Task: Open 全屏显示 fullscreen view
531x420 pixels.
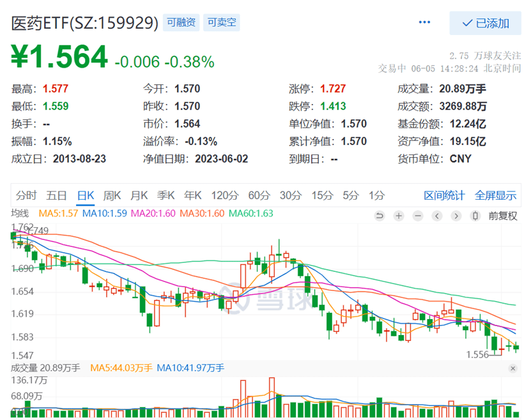Action: pyautogui.click(x=495, y=195)
